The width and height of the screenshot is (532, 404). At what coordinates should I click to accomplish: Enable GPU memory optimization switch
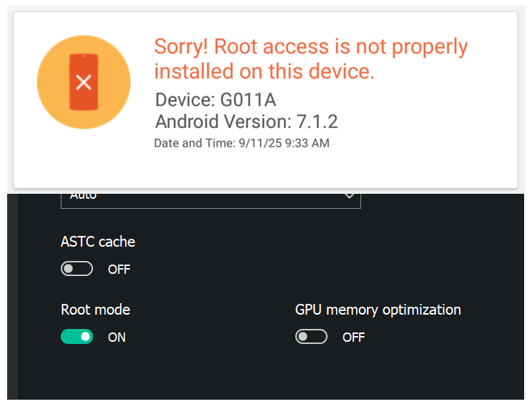click(x=311, y=337)
